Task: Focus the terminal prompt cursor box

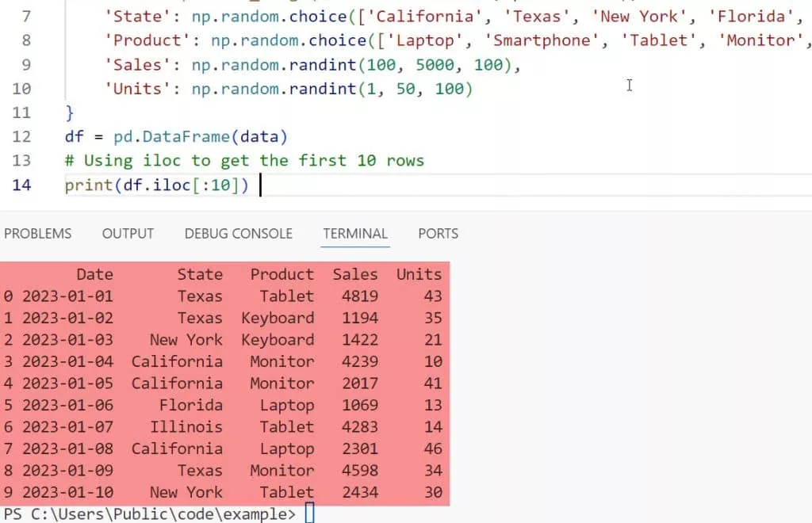Action: (309, 513)
